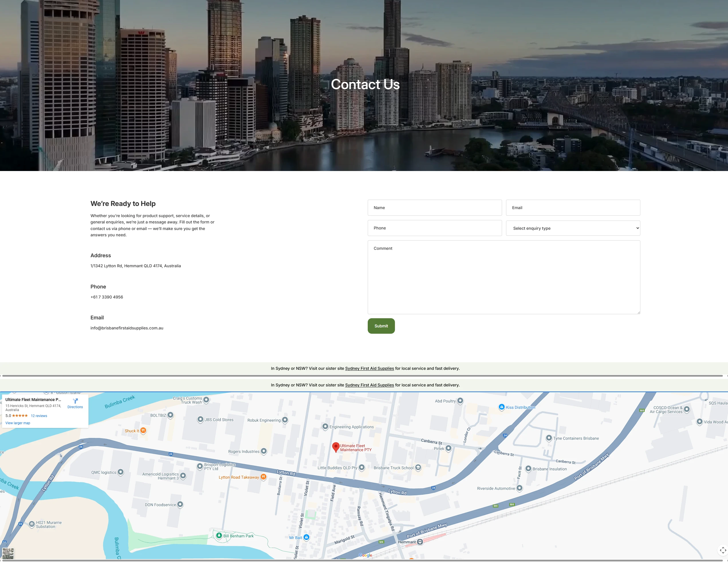This screenshot has width=728, height=562.
Task: Click the info@brisbanefirstaidsupplies.com.au email text
Action: pos(127,328)
